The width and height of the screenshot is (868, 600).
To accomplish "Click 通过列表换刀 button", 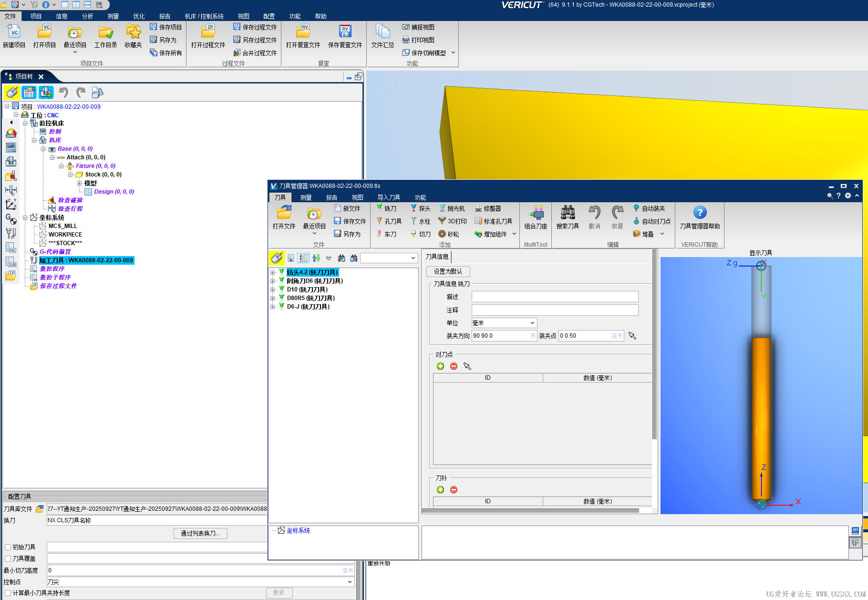I will (x=200, y=533).
